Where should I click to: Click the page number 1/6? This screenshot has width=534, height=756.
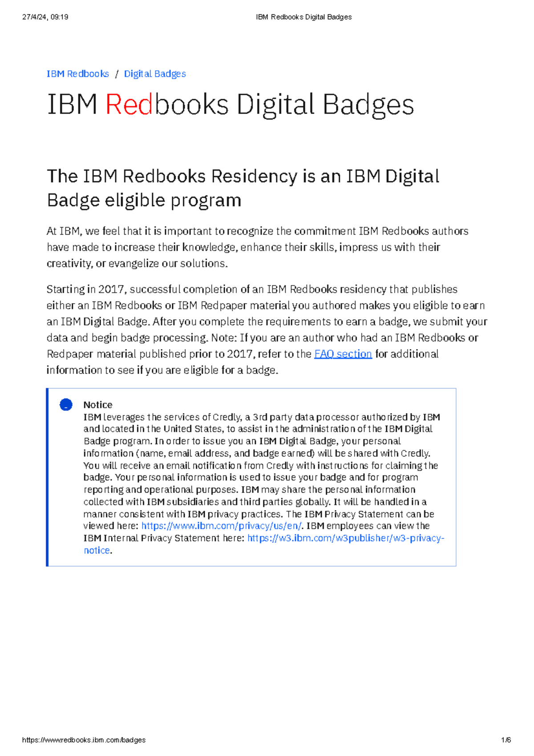pos(506,740)
